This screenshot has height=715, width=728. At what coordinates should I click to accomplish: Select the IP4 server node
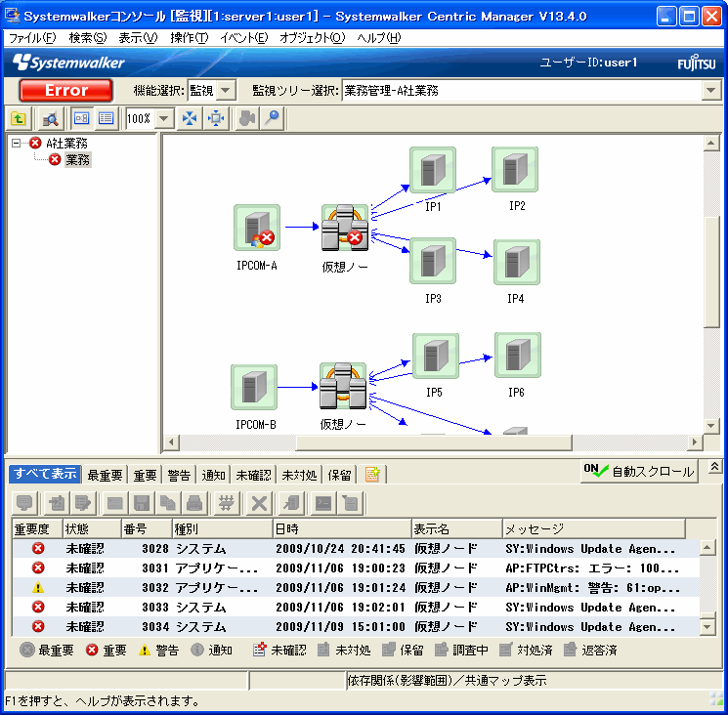[x=517, y=262]
